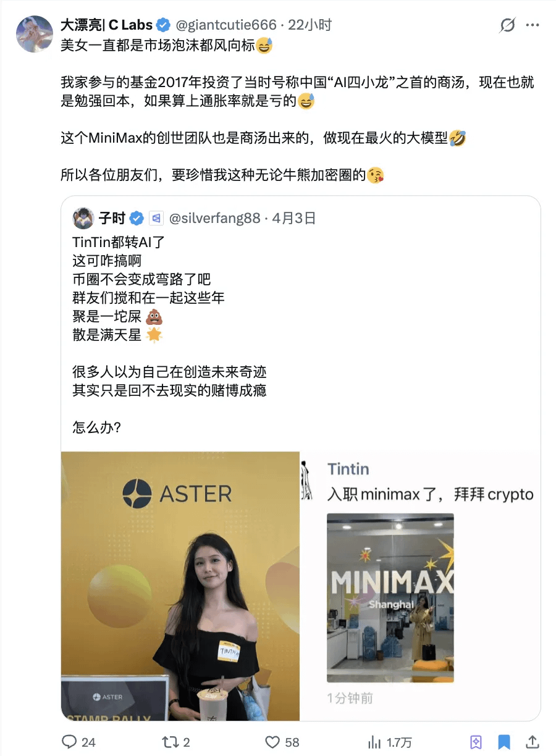Open the share upload icon
This screenshot has height=756, width=556.
pyautogui.click(x=533, y=741)
